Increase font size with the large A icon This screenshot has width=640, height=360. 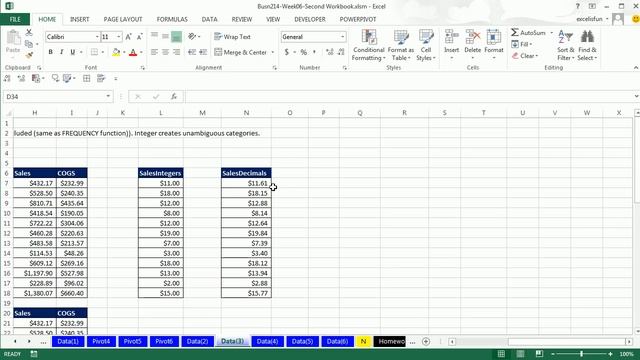coord(128,37)
